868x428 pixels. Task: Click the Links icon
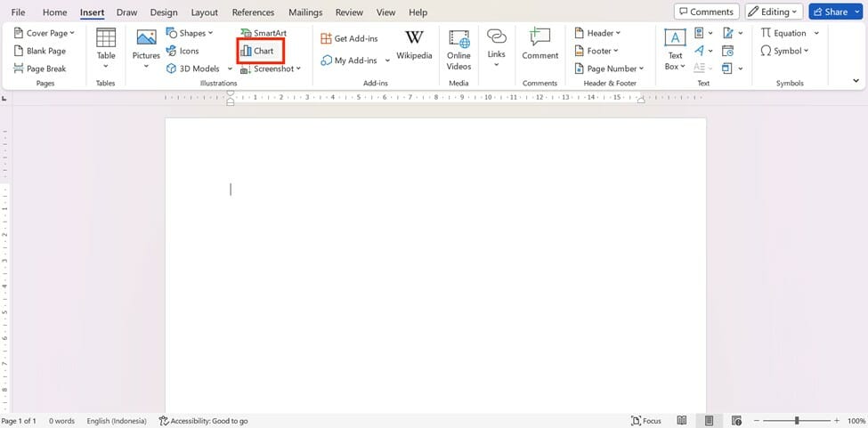[497, 36]
